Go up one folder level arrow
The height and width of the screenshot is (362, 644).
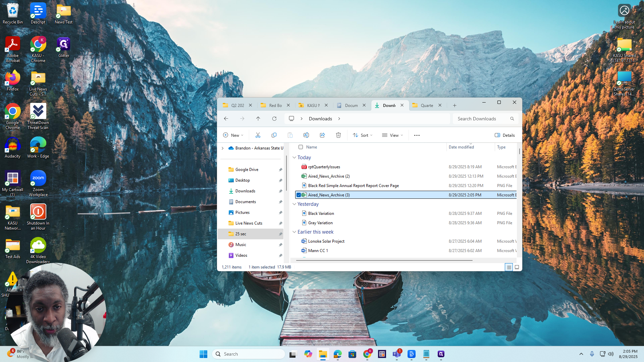coord(258,119)
